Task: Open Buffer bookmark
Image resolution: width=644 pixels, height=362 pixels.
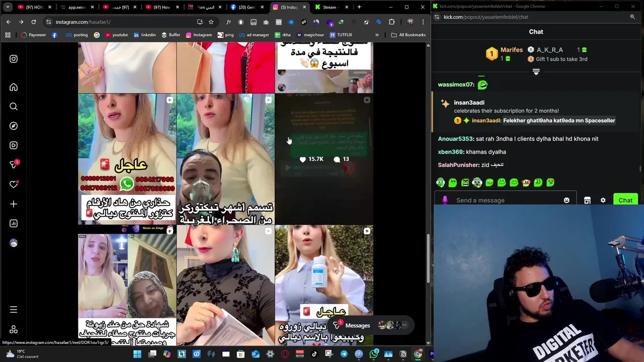Action: click(x=171, y=35)
